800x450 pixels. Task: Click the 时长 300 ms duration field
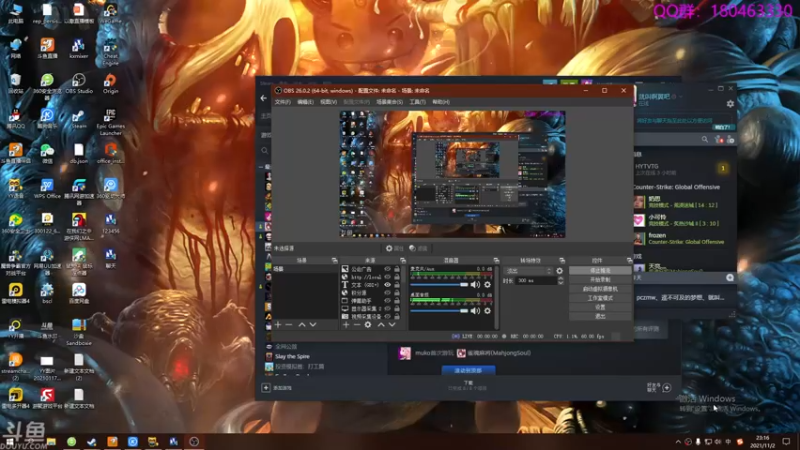click(x=536, y=281)
